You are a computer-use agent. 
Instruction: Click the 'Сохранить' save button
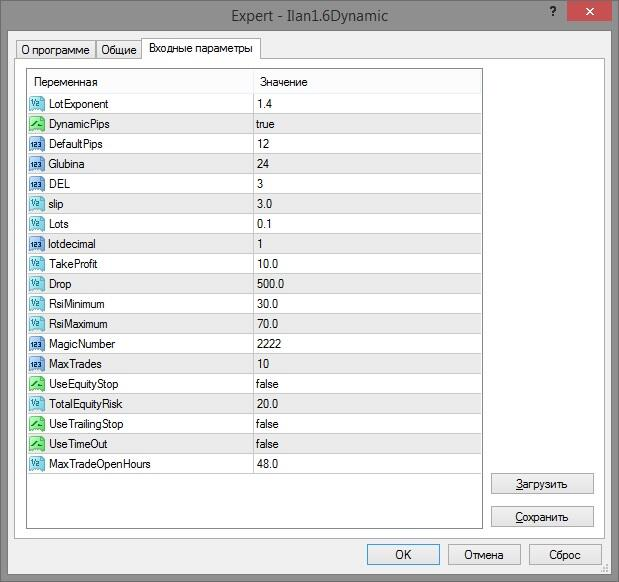click(x=542, y=516)
